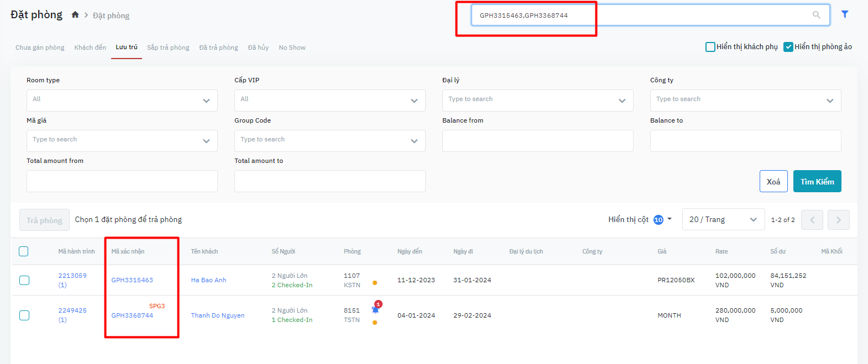Open confirmation link GPH3315463
The image size is (868, 364).
click(132, 280)
